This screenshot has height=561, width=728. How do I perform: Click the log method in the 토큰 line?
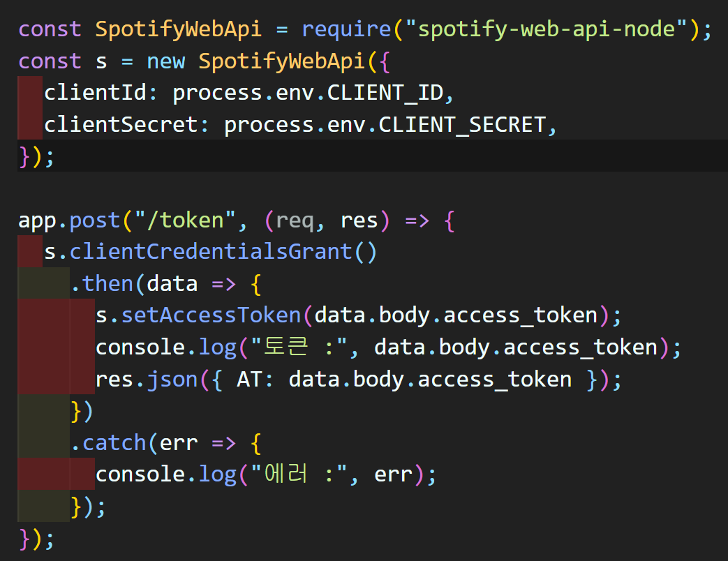218,348
